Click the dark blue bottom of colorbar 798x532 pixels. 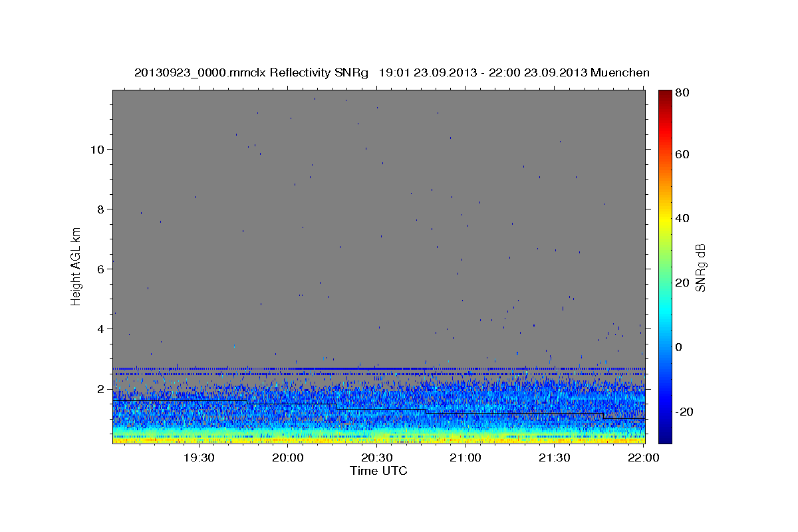coord(665,438)
